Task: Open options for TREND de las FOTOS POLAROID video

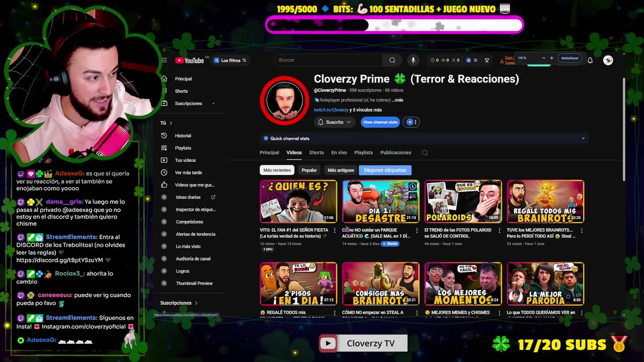Action: point(499,231)
